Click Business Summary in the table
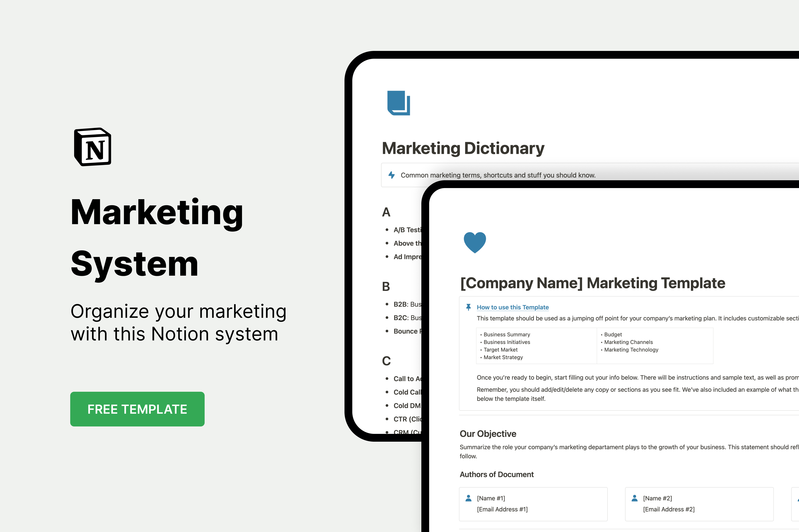The height and width of the screenshot is (532, 799). coord(507,335)
